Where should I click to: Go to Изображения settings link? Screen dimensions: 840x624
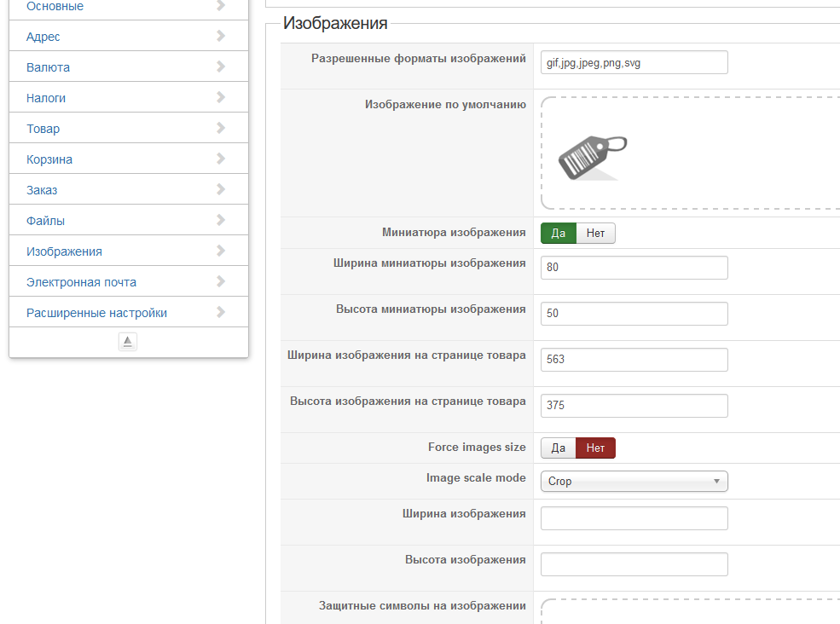(64, 251)
